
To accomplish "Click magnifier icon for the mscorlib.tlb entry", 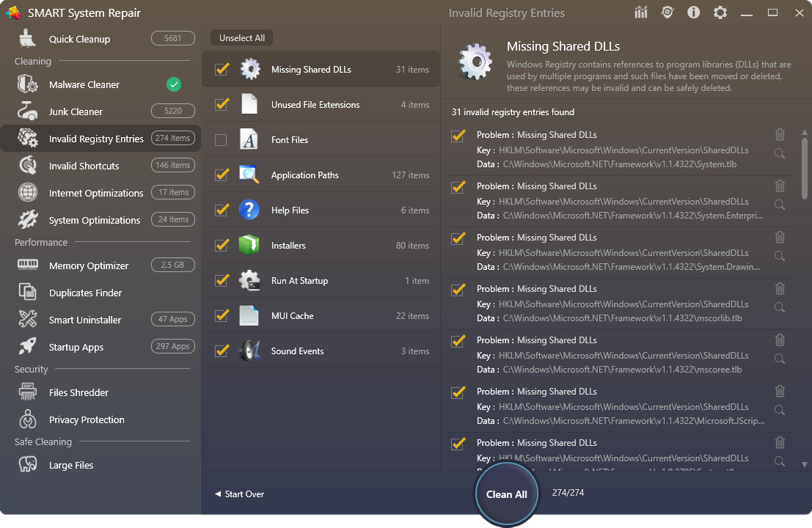I will 780,307.
